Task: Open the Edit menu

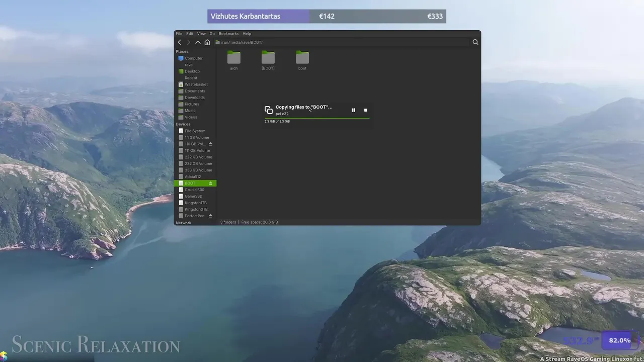Action: pos(190,34)
